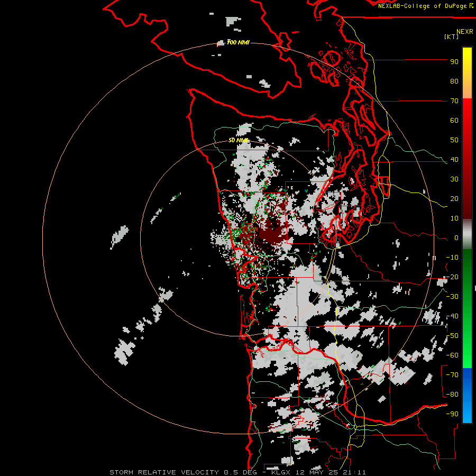Screen dimensions: 476x476
Task: Pick the bright green color bar segment near -60
Action: (x=467, y=355)
